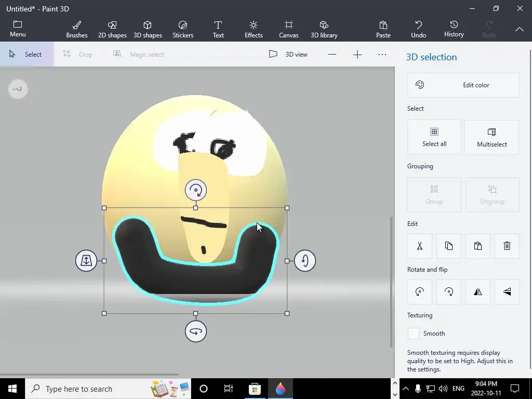The width and height of the screenshot is (532, 399).
Task: Flip horizontal icon
Action: [x=478, y=292]
